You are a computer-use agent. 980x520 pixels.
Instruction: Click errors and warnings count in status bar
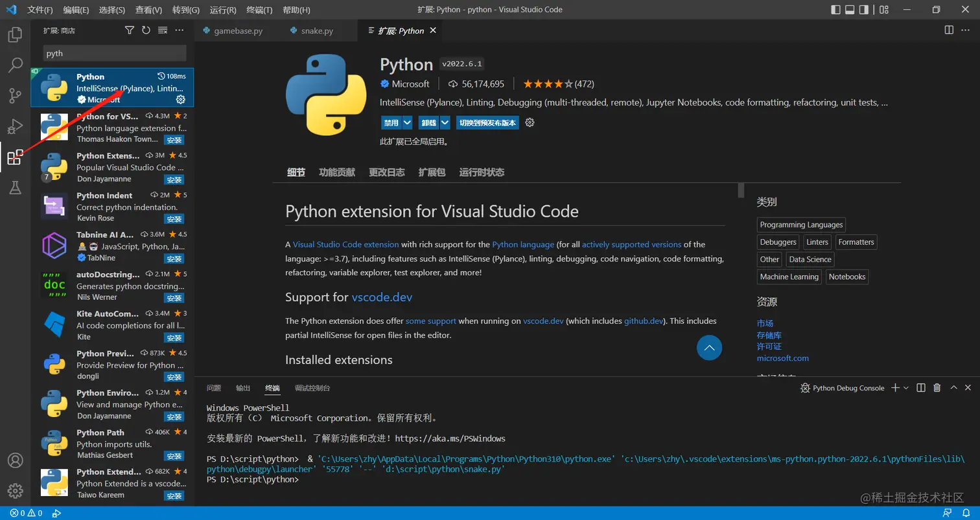coord(26,513)
